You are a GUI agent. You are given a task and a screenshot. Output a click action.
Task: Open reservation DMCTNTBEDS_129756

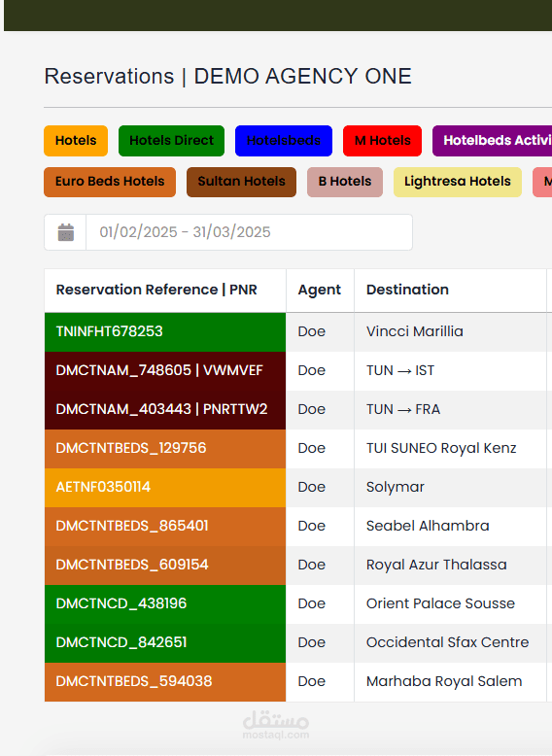165,448
